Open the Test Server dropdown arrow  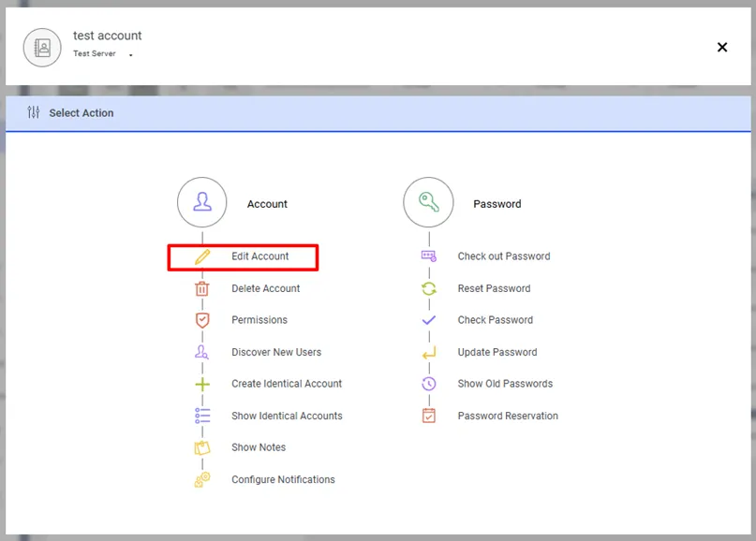[130, 55]
